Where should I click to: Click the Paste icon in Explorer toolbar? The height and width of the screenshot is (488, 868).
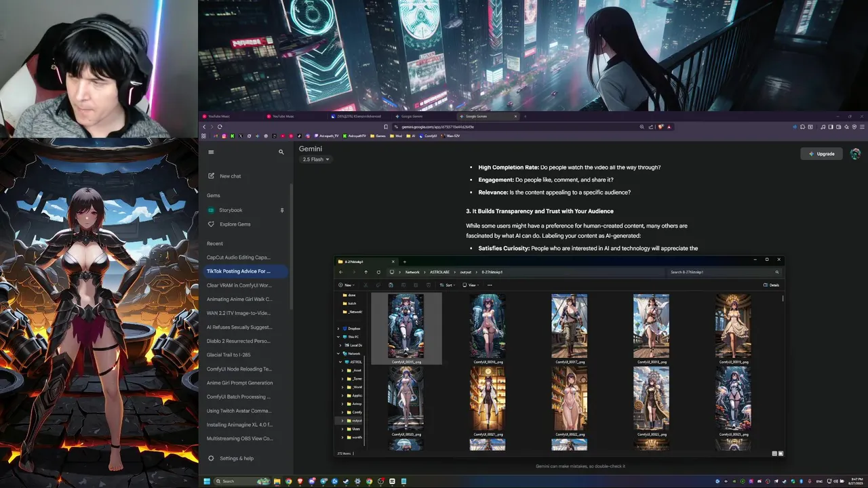391,285
